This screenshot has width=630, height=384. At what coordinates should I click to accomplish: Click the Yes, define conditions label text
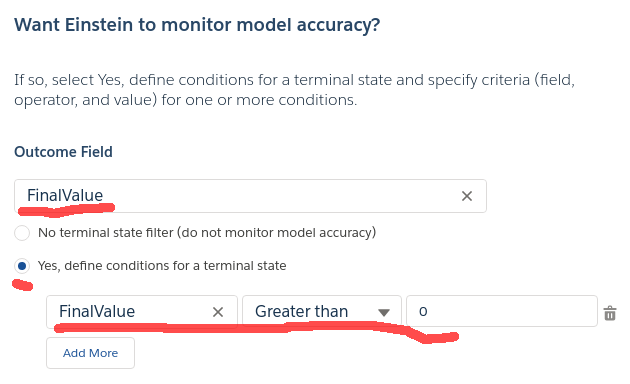[x=162, y=266]
